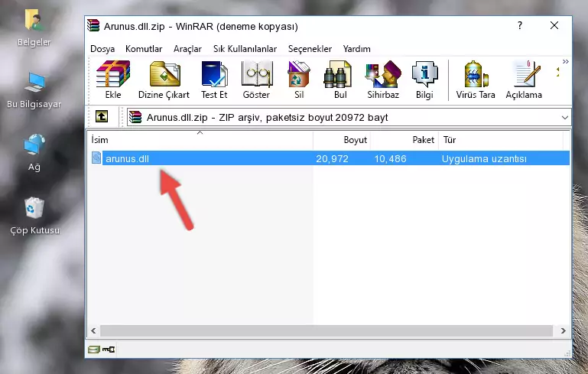Screen dimensions: 588x374
Task: Select the arunus.dll file name
Action: pos(127,158)
